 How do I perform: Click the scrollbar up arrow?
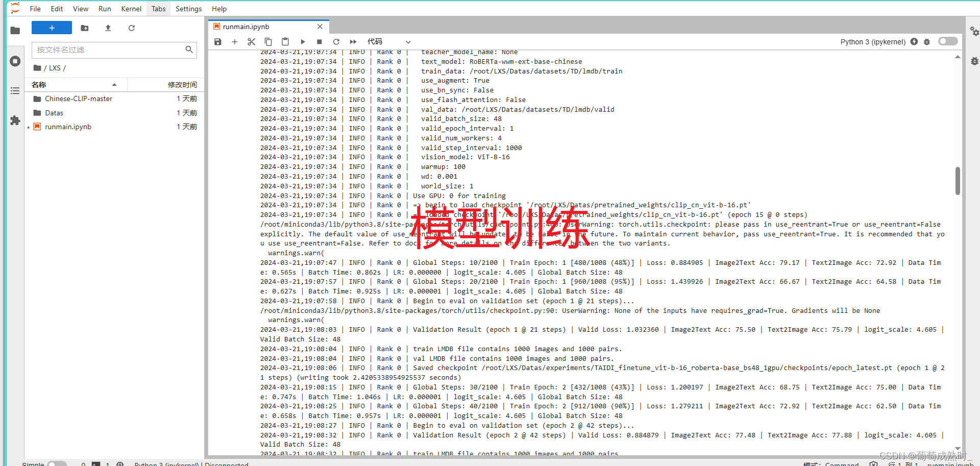[x=958, y=57]
